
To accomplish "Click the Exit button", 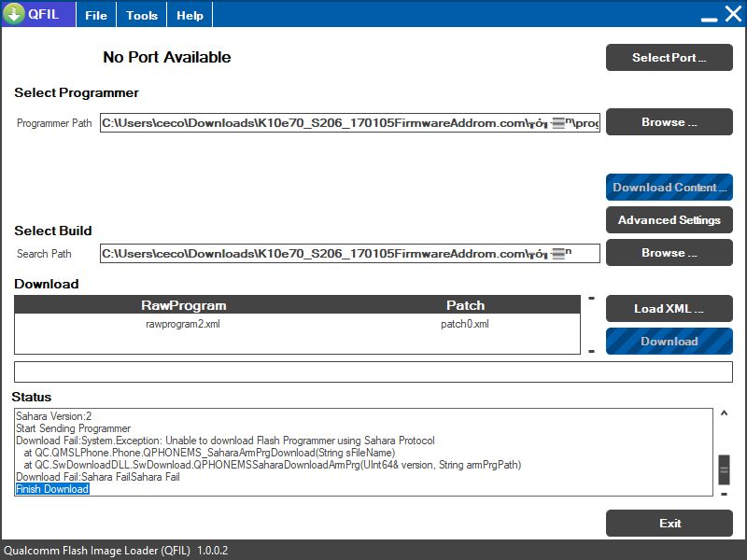I will (669, 524).
